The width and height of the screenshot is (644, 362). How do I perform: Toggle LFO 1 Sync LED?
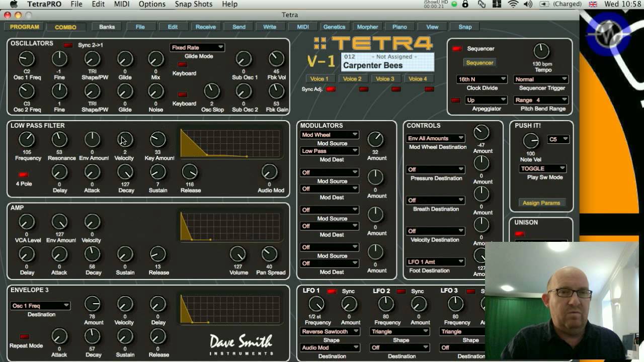pos(332,291)
